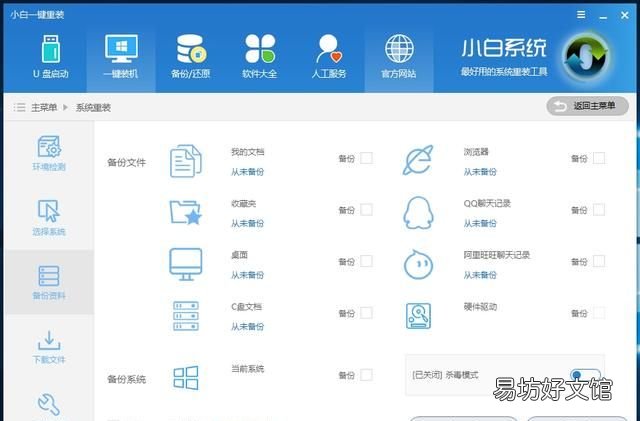The image size is (640, 421).
Task: Open the 人工服务 tab
Action: click(329, 57)
